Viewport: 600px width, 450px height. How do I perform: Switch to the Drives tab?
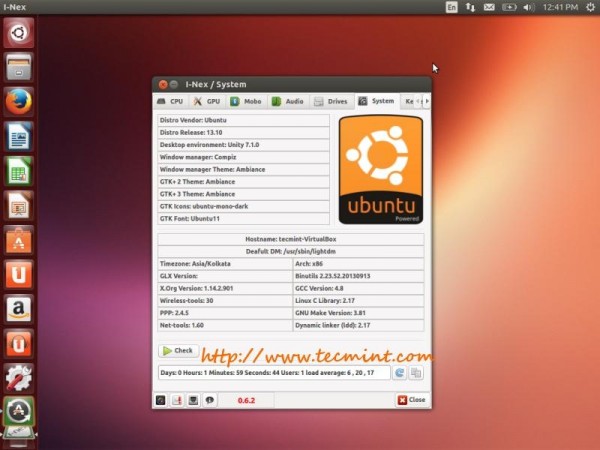pos(331,101)
